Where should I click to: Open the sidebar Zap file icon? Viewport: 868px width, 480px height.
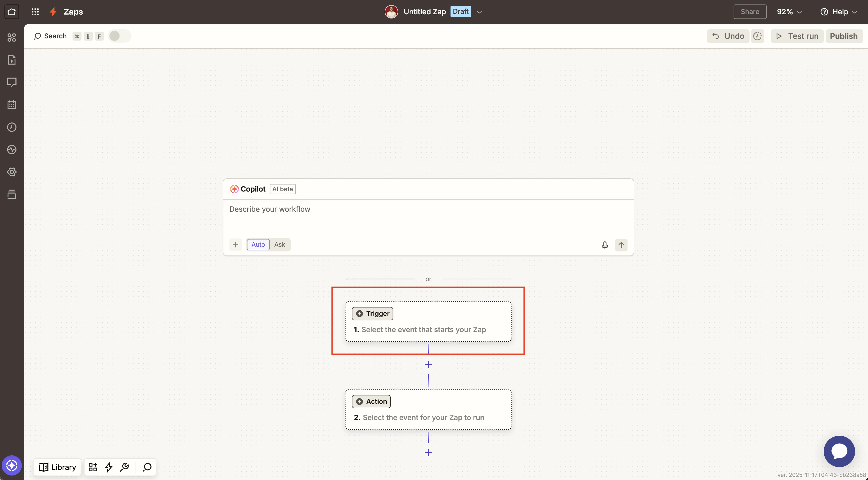click(12, 60)
